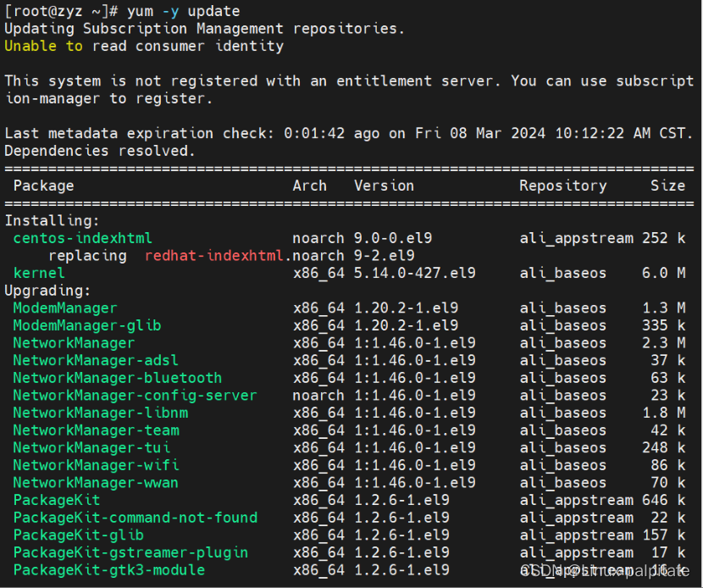Click ali_baseos in the kernel row

click(563, 274)
